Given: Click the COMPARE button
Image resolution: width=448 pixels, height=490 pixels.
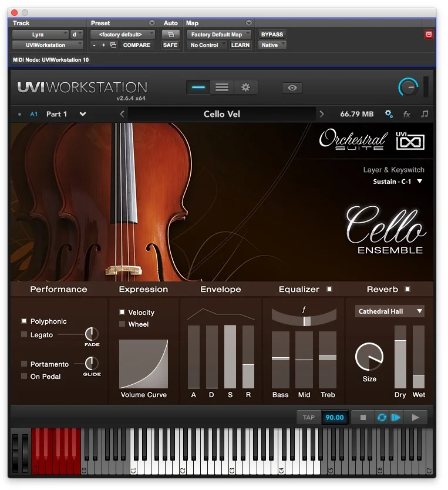Looking at the screenshot, I should 136,45.
